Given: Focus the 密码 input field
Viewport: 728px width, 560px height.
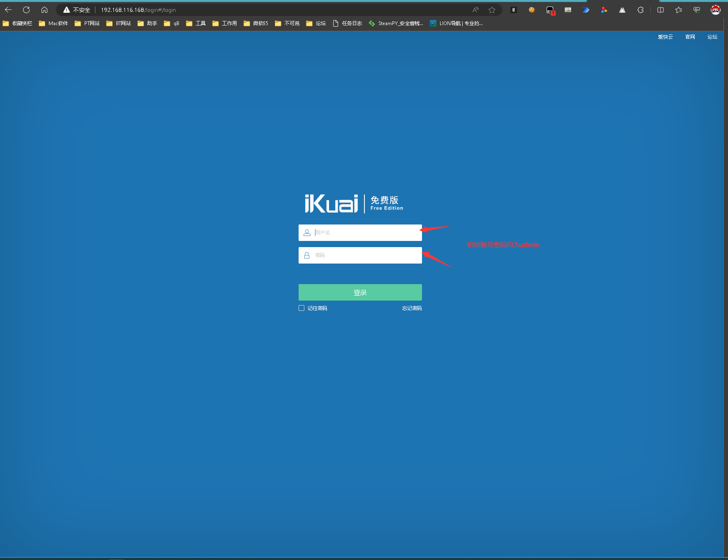Looking at the screenshot, I should (x=366, y=255).
